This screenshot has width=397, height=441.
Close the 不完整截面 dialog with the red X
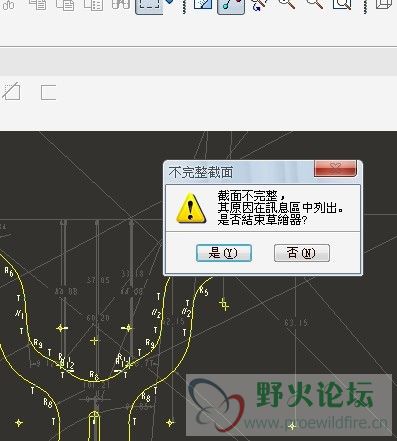[x=335, y=168]
